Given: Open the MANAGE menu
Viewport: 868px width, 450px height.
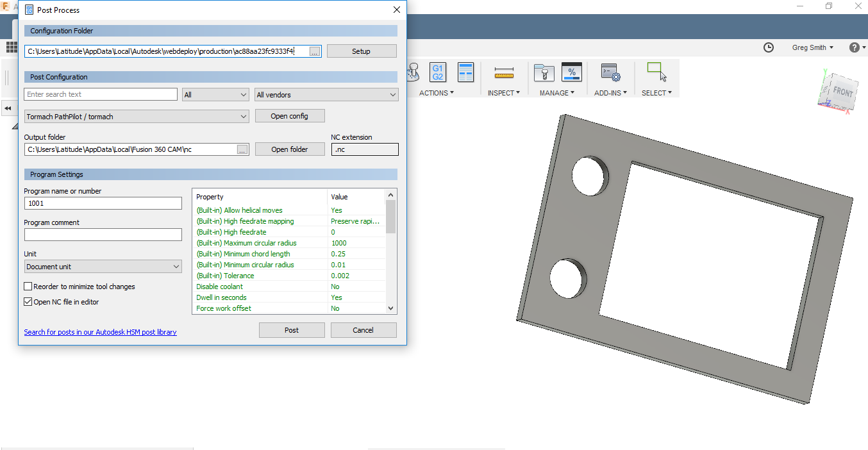Looking at the screenshot, I should click(x=556, y=93).
